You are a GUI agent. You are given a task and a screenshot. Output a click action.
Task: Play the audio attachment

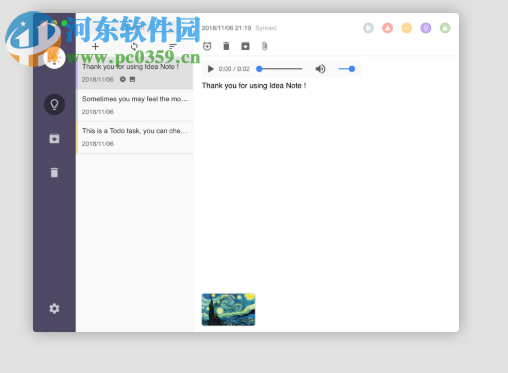coord(210,69)
